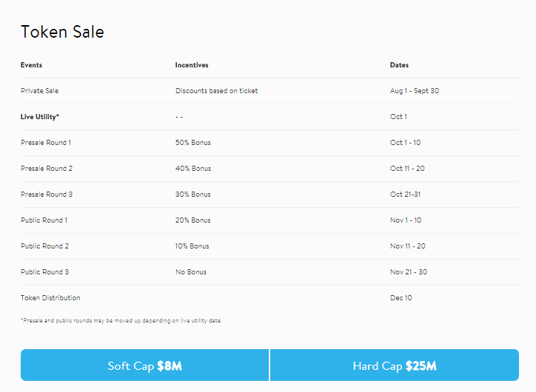Viewport: 536px width, 392px height.
Task: Click the Token Distribution row label
Action: [50, 298]
